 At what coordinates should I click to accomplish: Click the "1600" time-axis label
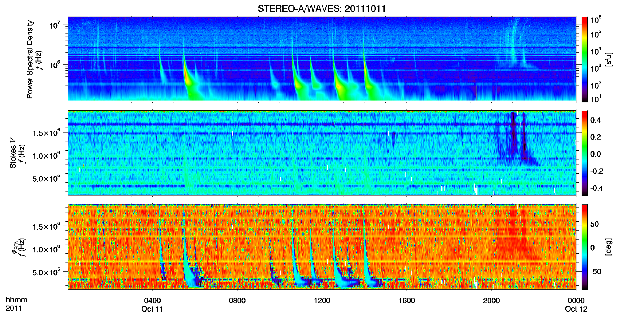point(407,300)
